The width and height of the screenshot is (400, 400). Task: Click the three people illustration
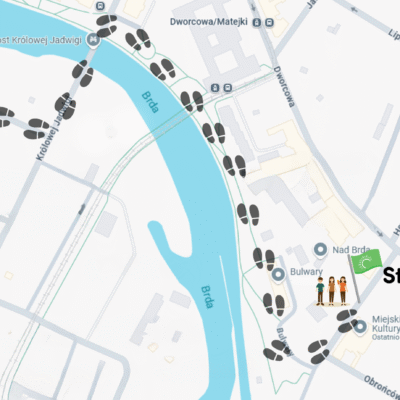[332, 291]
